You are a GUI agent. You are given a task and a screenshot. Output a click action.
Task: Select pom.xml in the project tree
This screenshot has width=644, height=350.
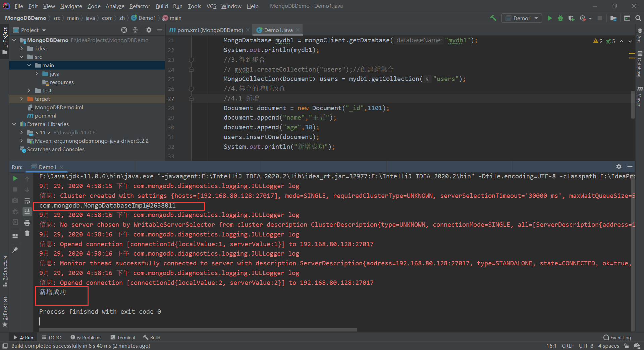(45, 116)
